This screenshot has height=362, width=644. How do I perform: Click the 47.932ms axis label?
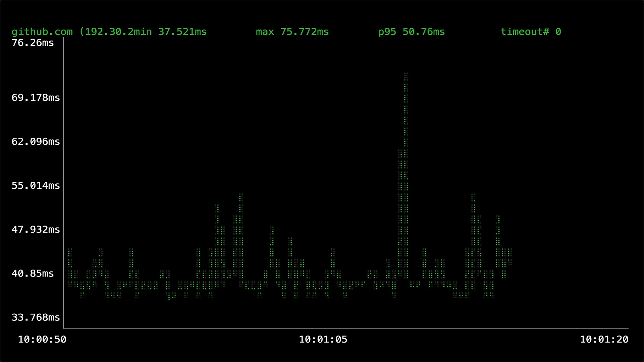coord(35,229)
